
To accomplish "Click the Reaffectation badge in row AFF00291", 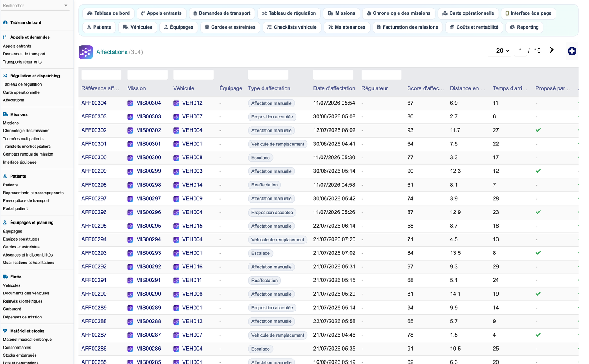I will 265,281.
